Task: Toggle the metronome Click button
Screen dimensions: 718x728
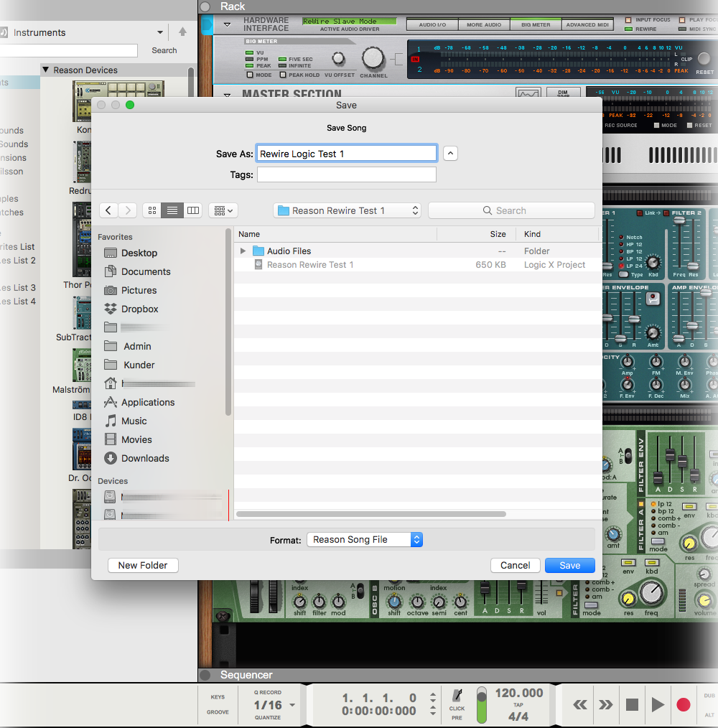Action: pyautogui.click(x=457, y=695)
